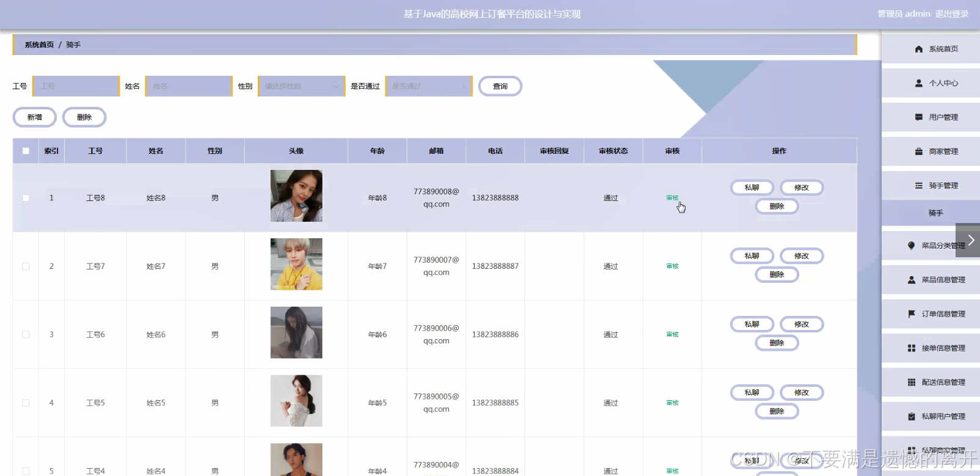The width and height of the screenshot is (980, 476).
Task: Click the table icon beside 配送信息管理
Action: (x=911, y=383)
